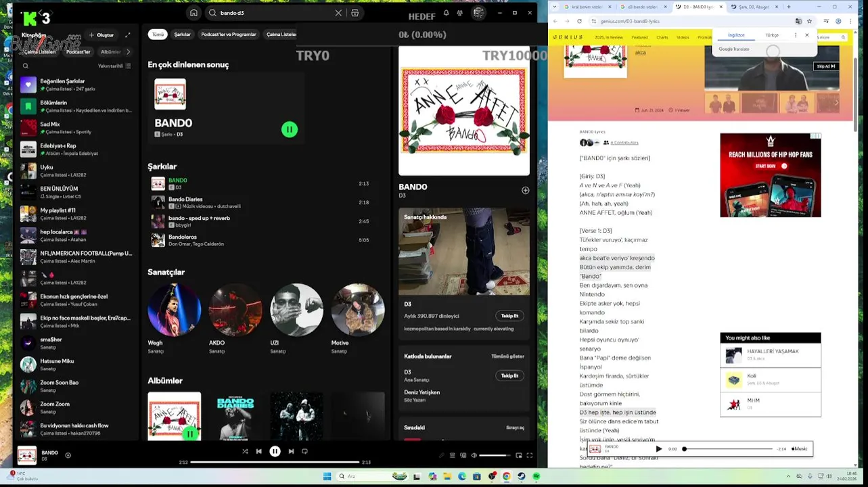Select the Tümü filter chip

(158, 34)
